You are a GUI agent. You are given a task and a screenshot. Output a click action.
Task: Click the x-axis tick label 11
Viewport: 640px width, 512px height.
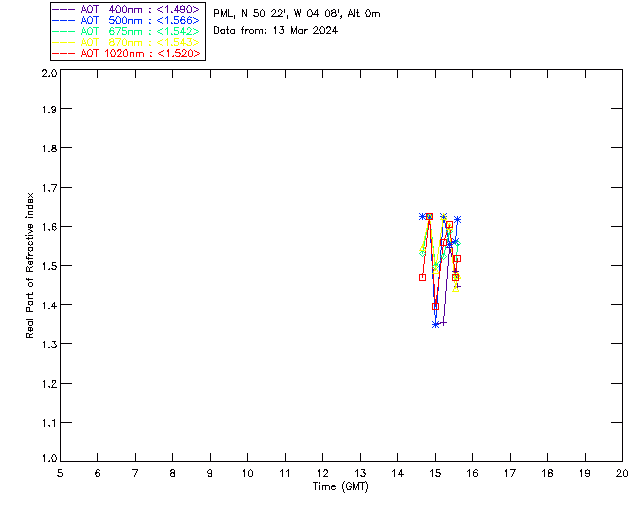(285, 473)
